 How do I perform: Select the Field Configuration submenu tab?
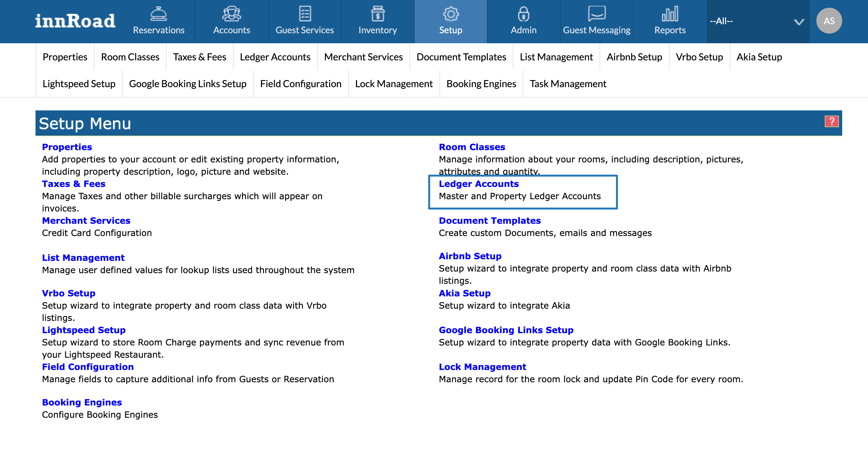300,84
